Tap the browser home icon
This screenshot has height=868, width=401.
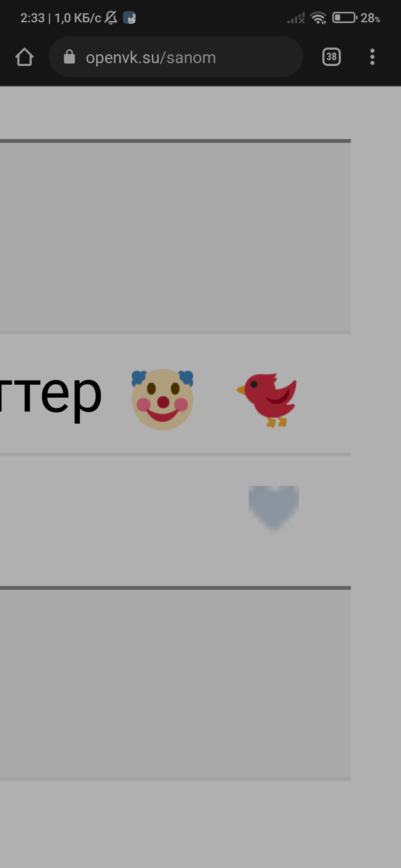tap(25, 57)
